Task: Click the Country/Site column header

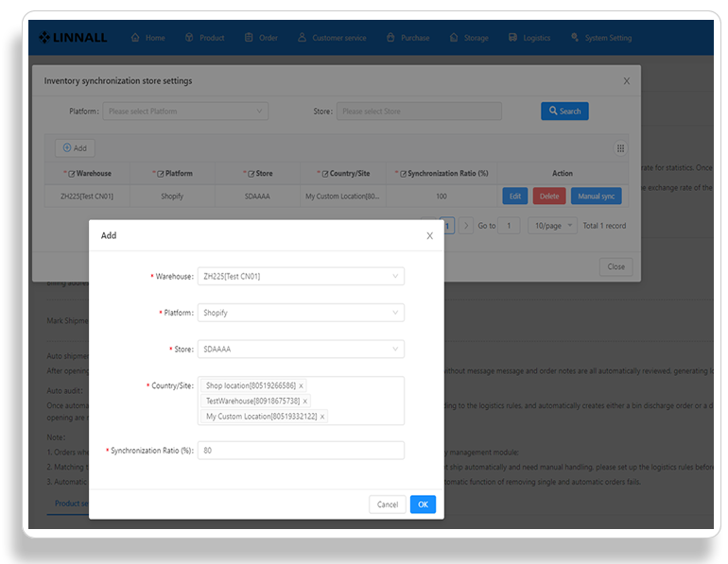Action: [x=343, y=174]
